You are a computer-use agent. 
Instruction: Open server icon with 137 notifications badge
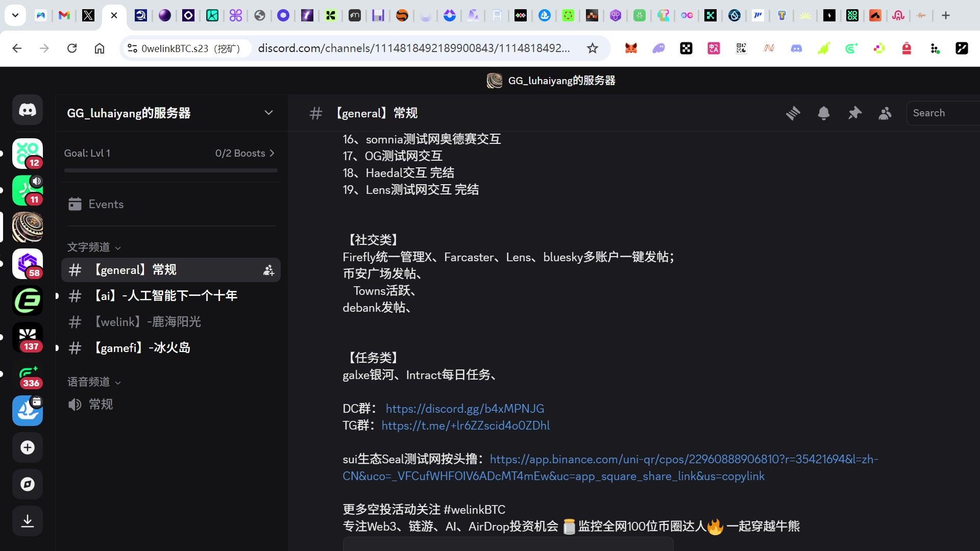pos(28,337)
